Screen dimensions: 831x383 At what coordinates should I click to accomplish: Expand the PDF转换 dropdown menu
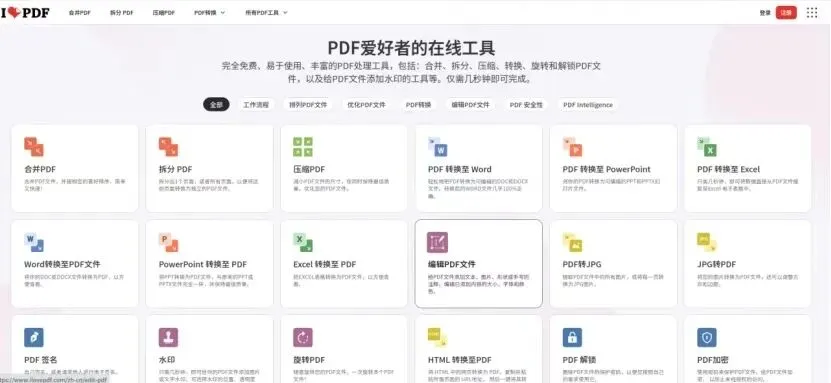coord(209,13)
